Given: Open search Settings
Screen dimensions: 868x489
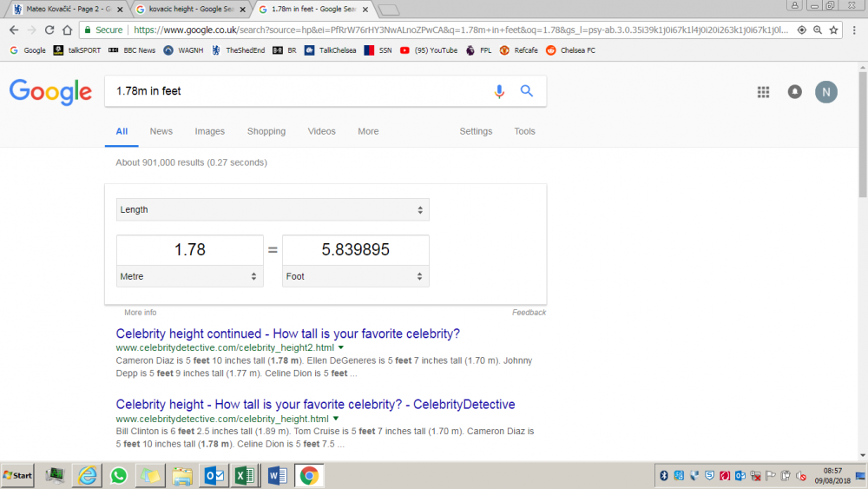Looking at the screenshot, I should (x=476, y=131).
